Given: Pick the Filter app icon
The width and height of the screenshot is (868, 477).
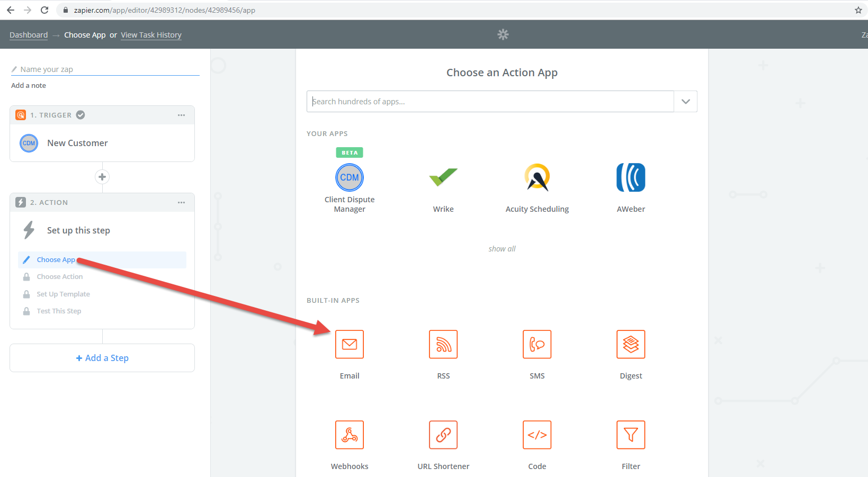Looking at the screenshot, I should (631, 435).
